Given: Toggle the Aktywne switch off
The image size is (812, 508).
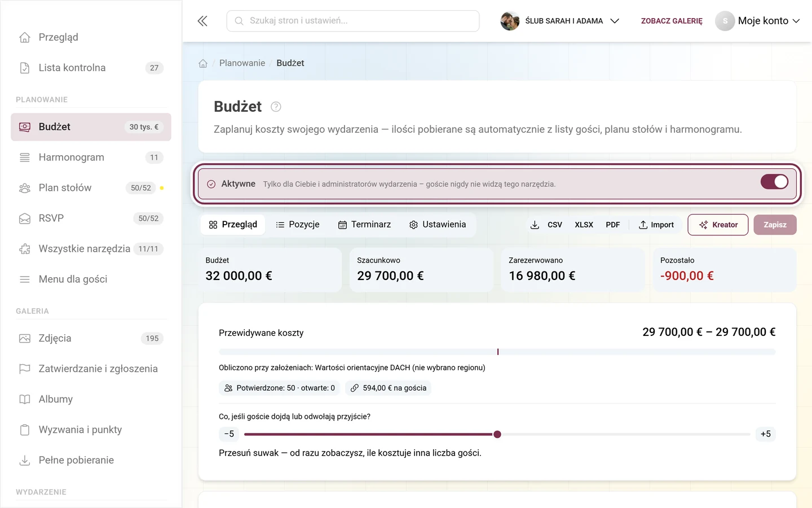Looking at the screenshot, I should point(774,182).
